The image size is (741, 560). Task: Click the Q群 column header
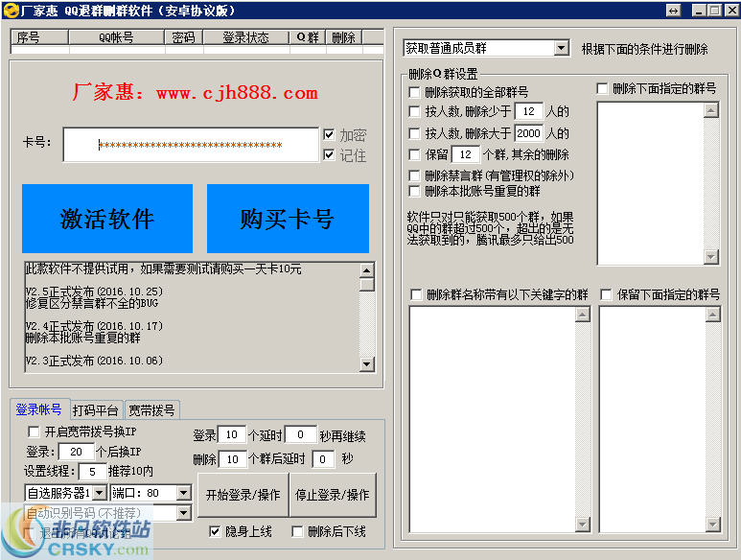[x=308, y=37]
